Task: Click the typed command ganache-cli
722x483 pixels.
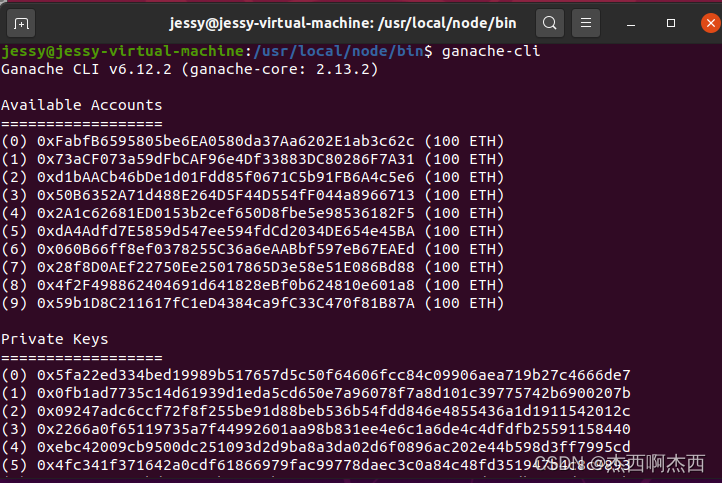Action: point(491,51)
